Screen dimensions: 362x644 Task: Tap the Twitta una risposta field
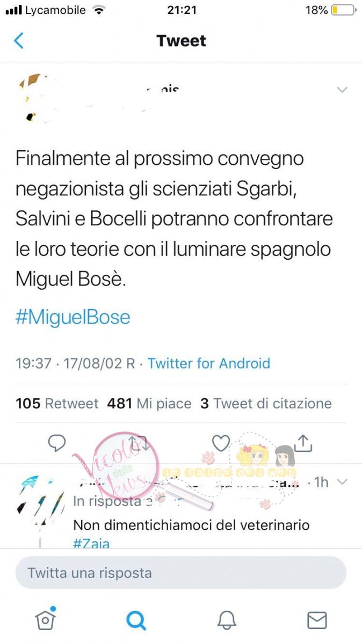(181, 573)
